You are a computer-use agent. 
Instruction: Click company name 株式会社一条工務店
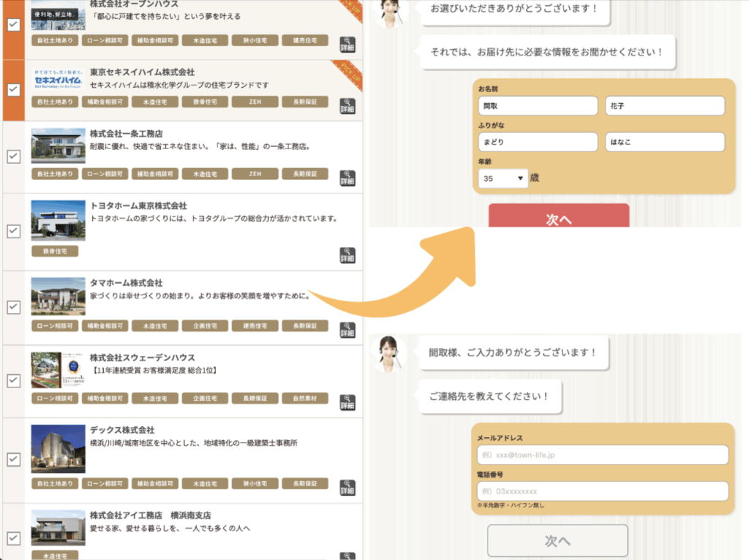click(126, 134)
